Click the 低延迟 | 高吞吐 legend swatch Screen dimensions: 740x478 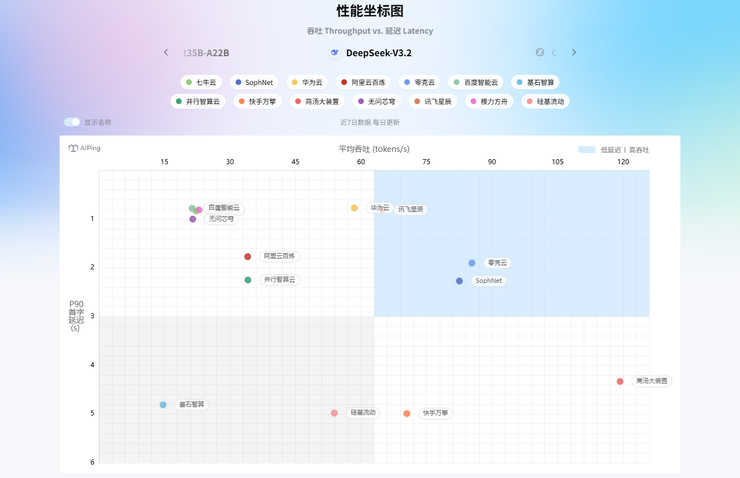[x=587, y=150]
